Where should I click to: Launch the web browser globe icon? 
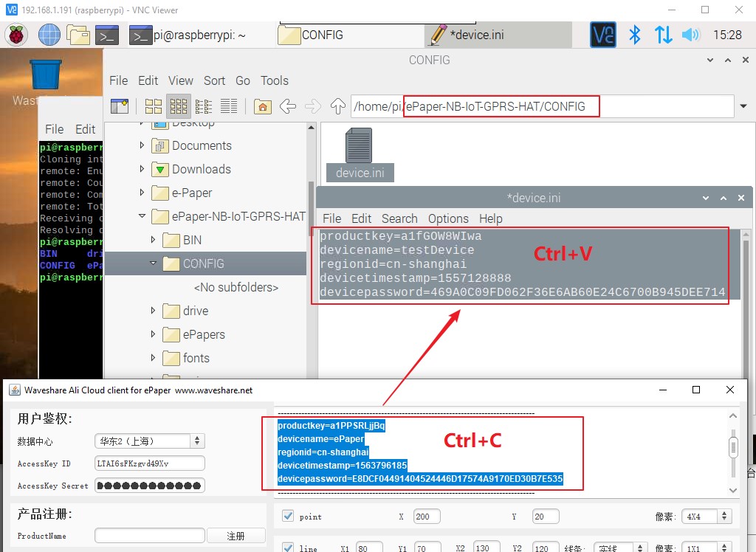(49, 35)
